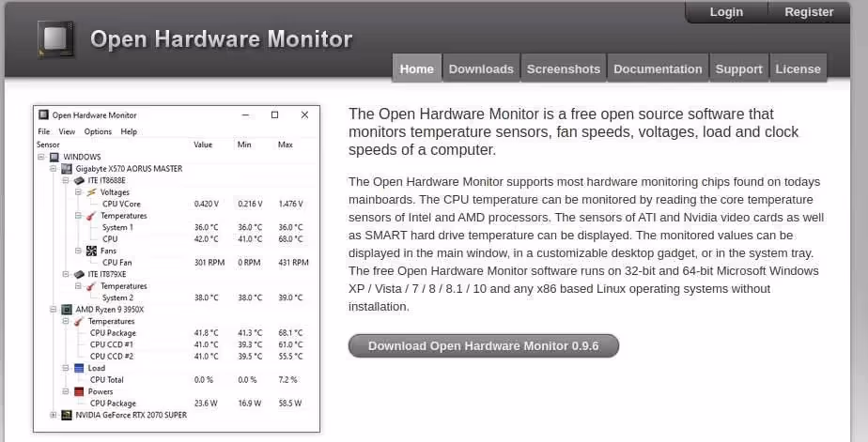
Task: Open the Options menu
Action: pyautogui.click(x=98, y=131)
